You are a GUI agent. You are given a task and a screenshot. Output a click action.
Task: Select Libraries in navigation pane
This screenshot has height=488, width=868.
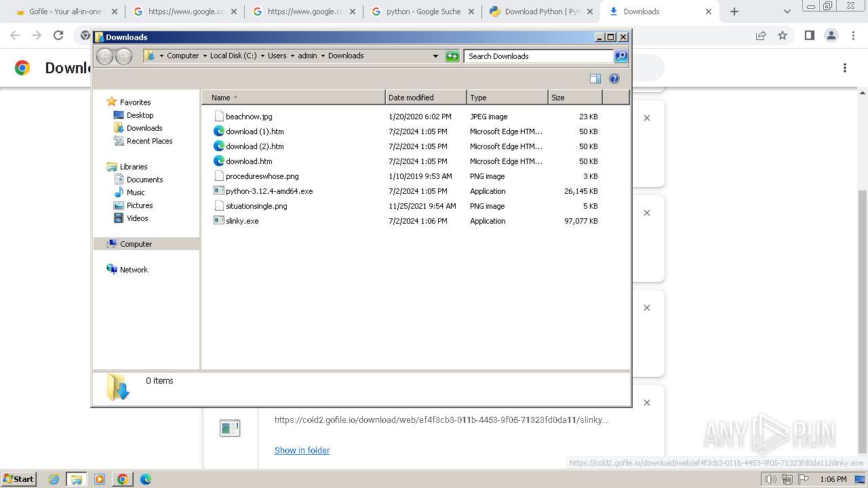click(x=134, y=167)
